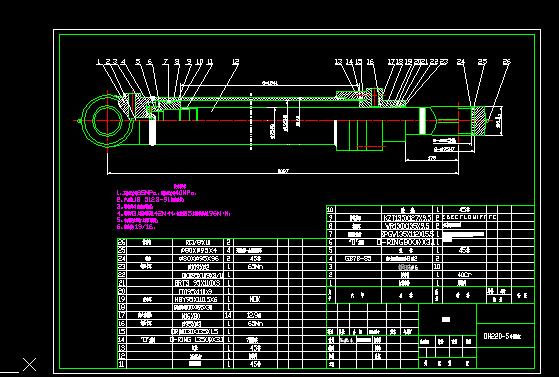The image size is (559, 377).
Task: Pick balloon callout number 8 above the cylinder
Action: click(177, 62)
